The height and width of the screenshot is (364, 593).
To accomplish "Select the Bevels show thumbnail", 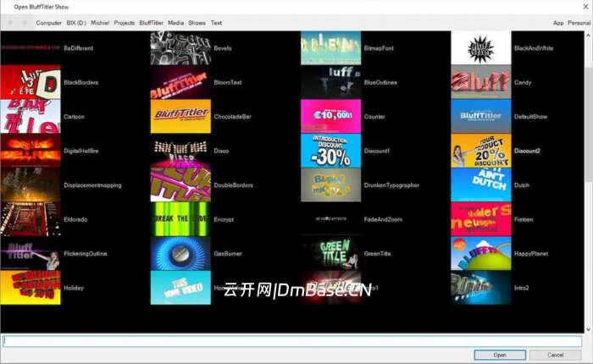I will click(x=180, y=48).
